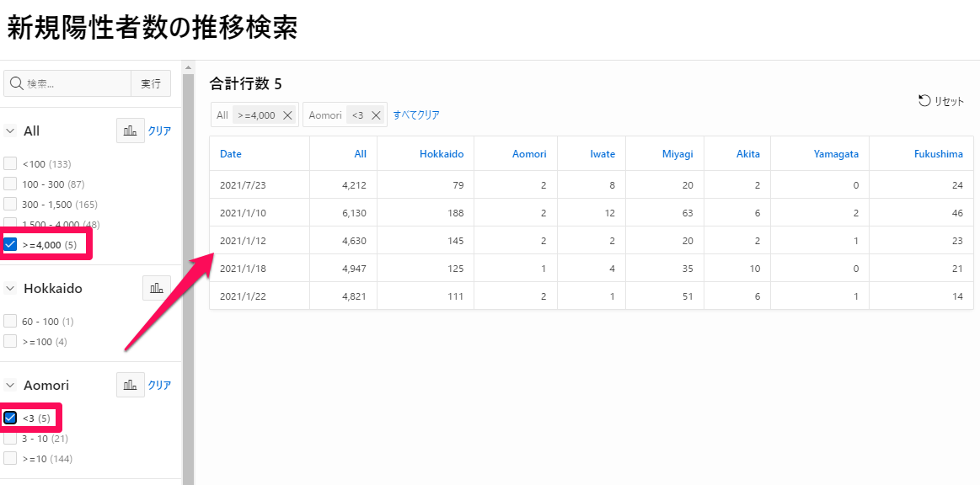
Task: Click the facet panel vertical scrollbar
Action: (x=188, y=279)
